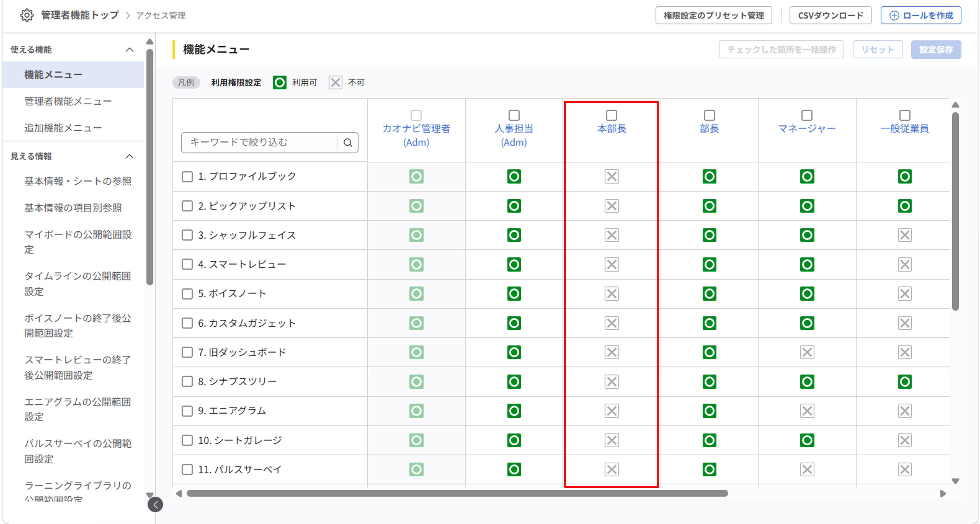Toggle 一般従業員 permission for ピックアップリスト
This screenshot has height=524, width=980.
click(905, 206)
